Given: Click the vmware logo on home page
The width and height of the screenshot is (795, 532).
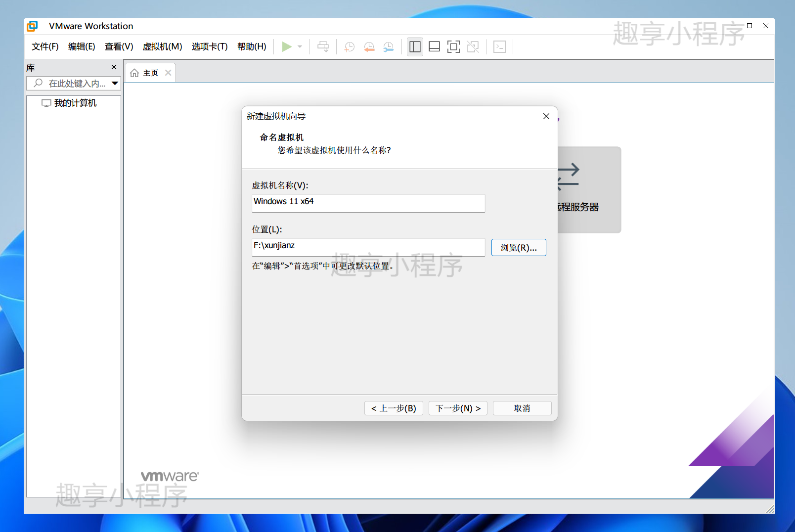Looking at the screenshot, I should 170,476.
